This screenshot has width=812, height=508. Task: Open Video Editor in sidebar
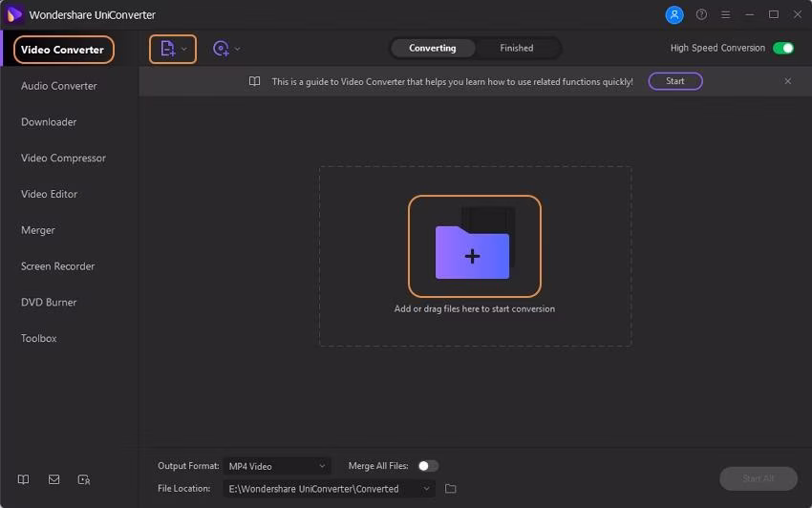(49, 194)
